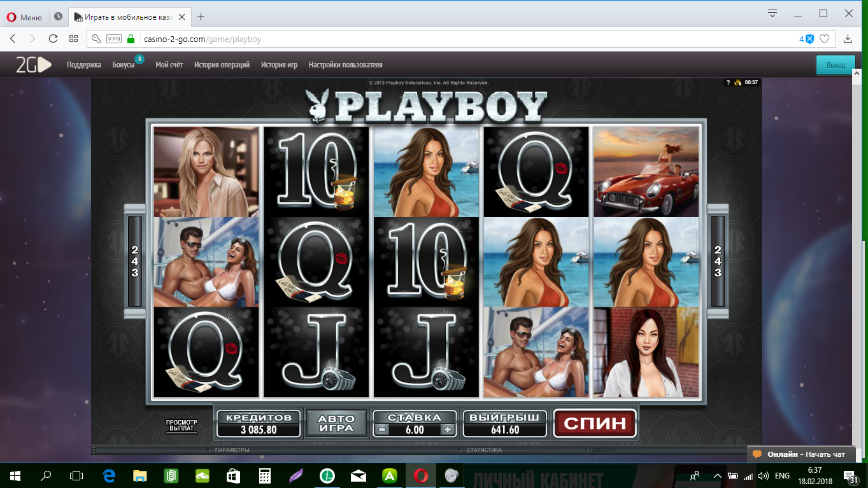Image resolution: width=868 pixels, height=488 pixels.
Task: Open История игр page
Action: pos(279,65)
